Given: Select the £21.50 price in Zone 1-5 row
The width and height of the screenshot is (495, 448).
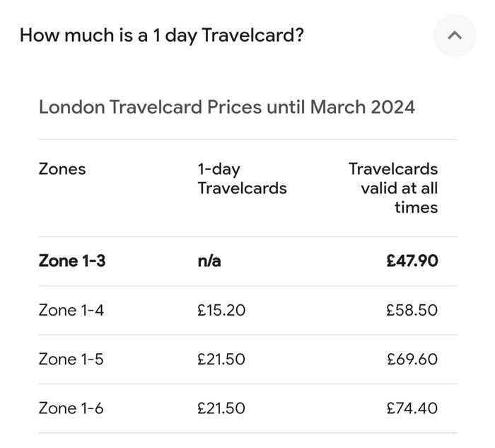Looking at the screenshot, I should click(x=221, y=359).
